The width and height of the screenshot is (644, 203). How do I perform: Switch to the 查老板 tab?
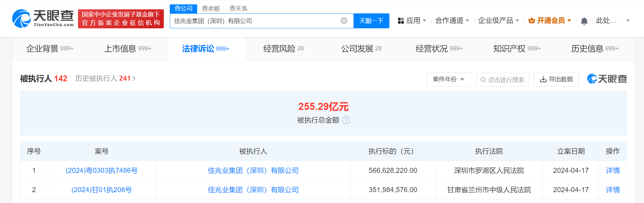coord(211,8)
